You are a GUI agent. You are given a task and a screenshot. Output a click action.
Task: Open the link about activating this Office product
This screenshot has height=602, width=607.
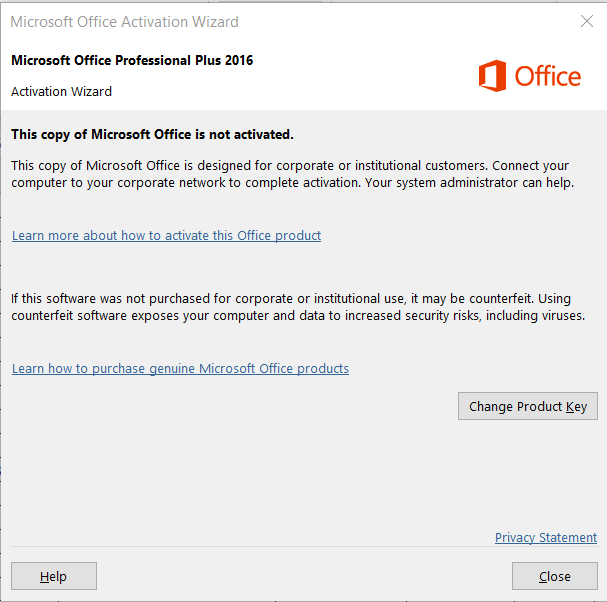tap(166, 236)
